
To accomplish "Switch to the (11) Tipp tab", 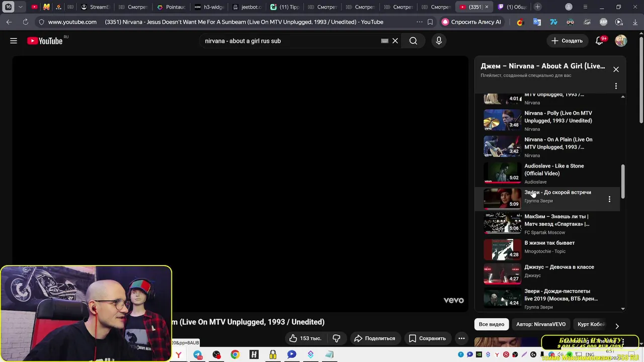I will pos(284,7).
